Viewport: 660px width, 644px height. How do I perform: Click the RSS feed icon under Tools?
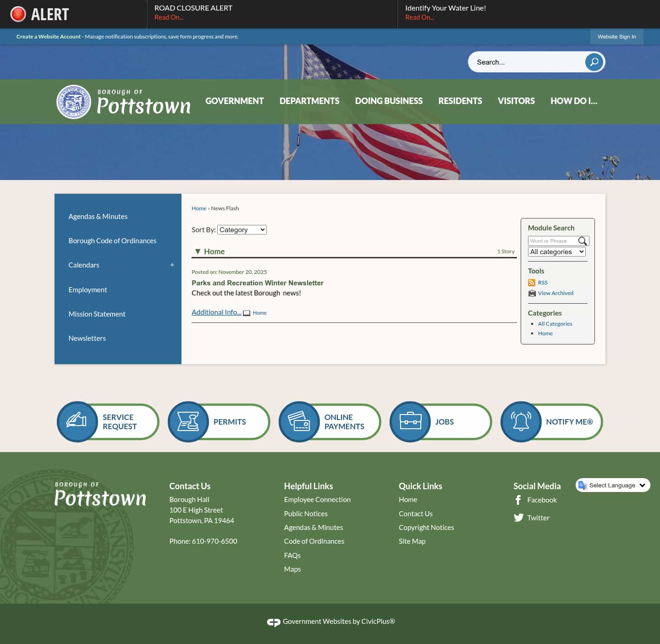click(x=532, y=283)
